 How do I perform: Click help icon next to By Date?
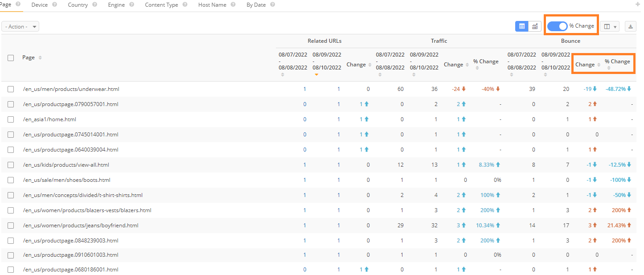(x=272, y=4)
